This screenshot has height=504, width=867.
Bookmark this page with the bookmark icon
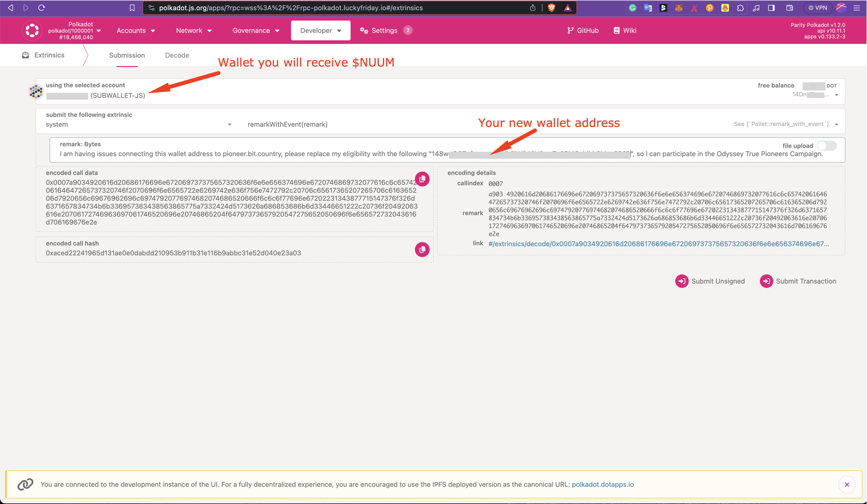coord(132,8)
